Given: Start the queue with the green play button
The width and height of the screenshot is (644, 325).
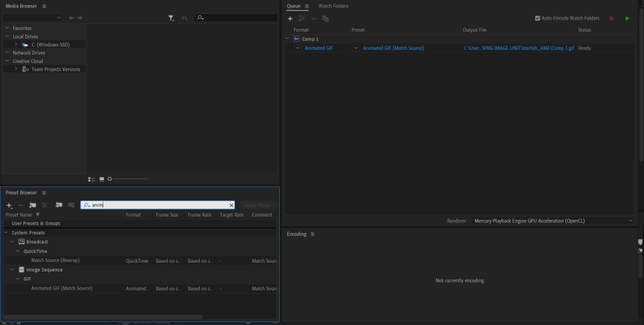Looking at the screenshot, I should (627, 18).
